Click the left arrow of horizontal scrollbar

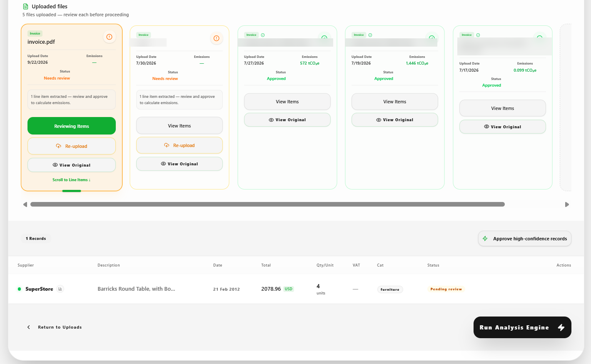click(x=25, y=204)
